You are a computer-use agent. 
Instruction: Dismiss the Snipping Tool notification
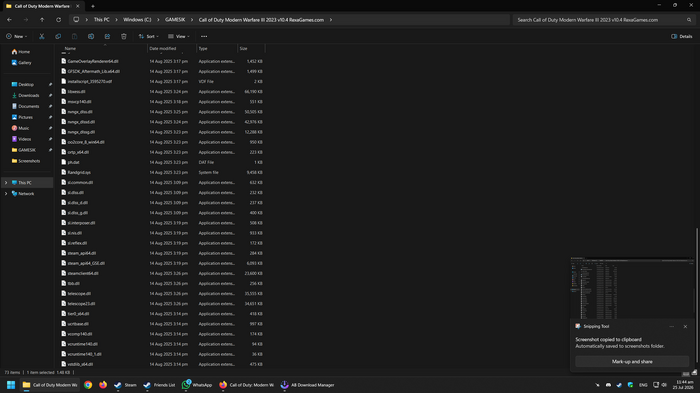click(x=685, y=326)
